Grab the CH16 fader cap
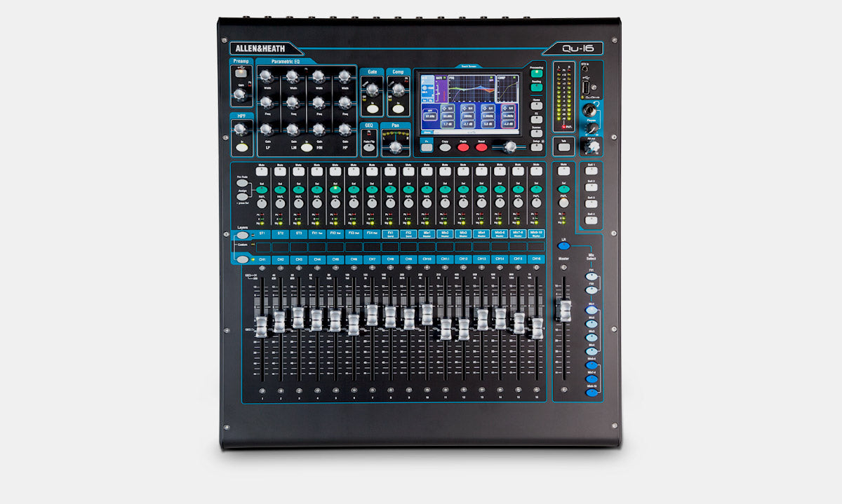Screen dimensions: 842x504 tap(537, 328)
